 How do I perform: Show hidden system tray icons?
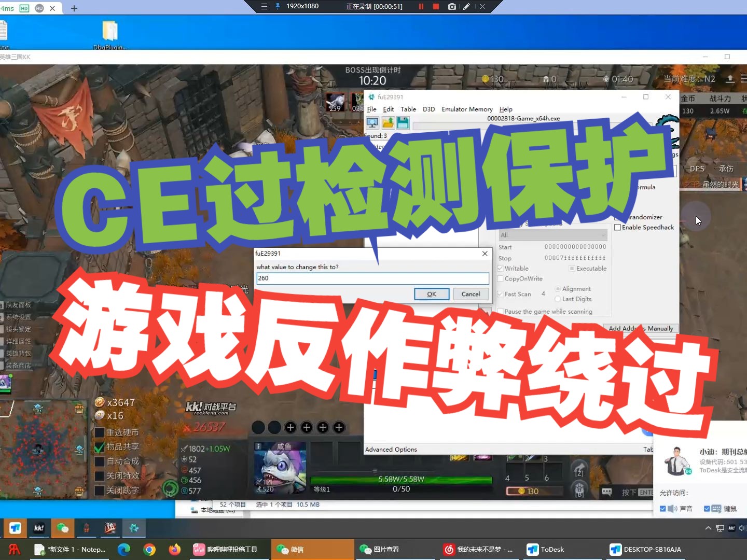708,528
